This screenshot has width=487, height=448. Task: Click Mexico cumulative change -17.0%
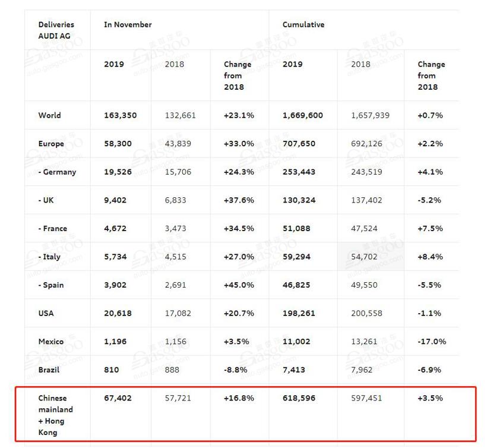click(x=432, y=342)
